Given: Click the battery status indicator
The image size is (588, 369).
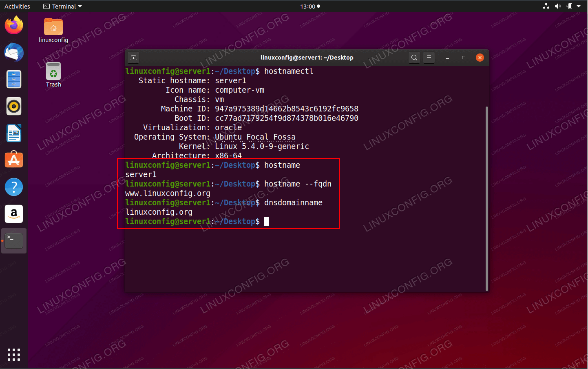Looking at the screenshot, I should pyautogui.click(x=569, y=6).
